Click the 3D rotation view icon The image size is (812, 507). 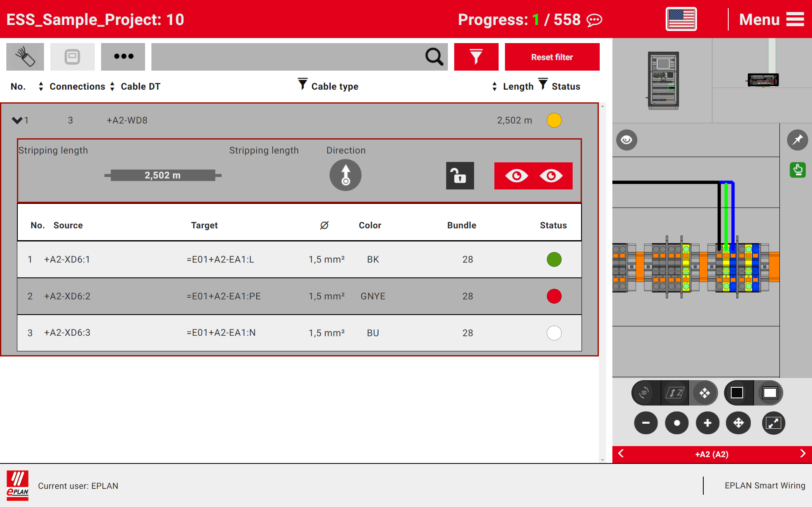pos(643,392)
